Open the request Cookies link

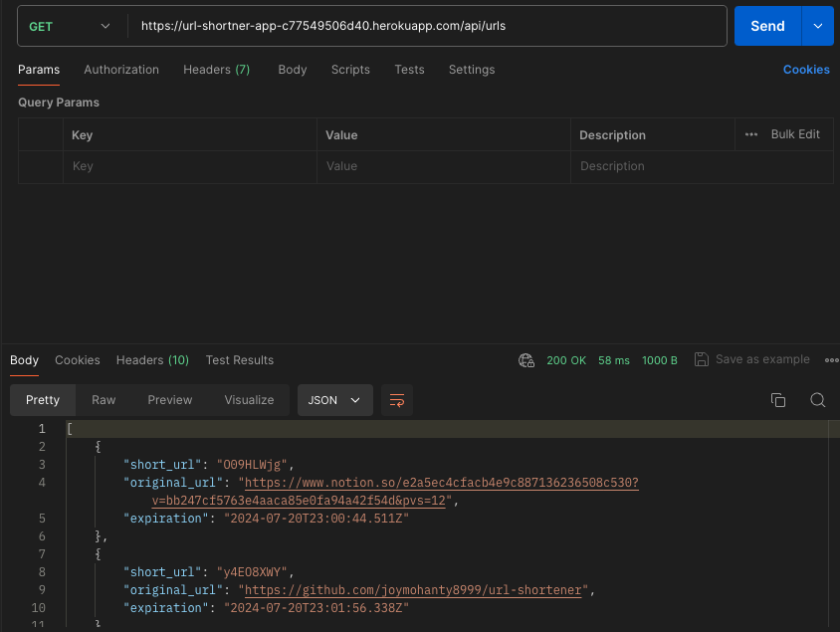tap(806, 70)
